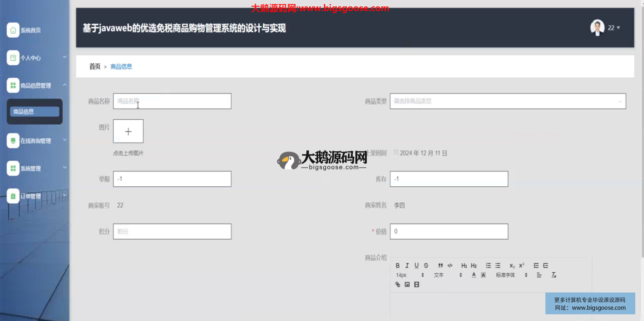Insert a blockquote in the editor
Image resolution: width=644 pixels, height=321 pixels.
click(x=440, y=265)
